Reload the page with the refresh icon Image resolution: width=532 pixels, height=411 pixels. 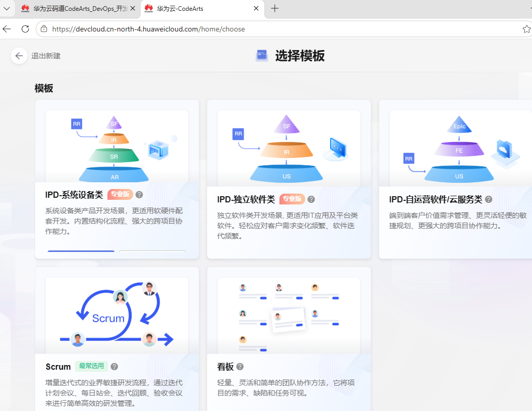pyautogui.click(x=25, y=29)
